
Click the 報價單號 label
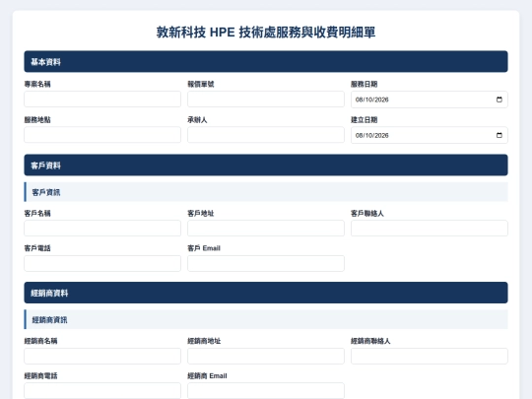pyautogui.click(x=201, y=84)
